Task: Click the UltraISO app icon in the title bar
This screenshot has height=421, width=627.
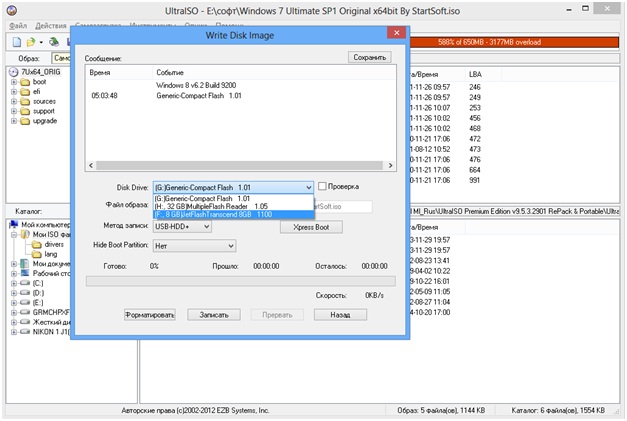Action: (12, 10)
